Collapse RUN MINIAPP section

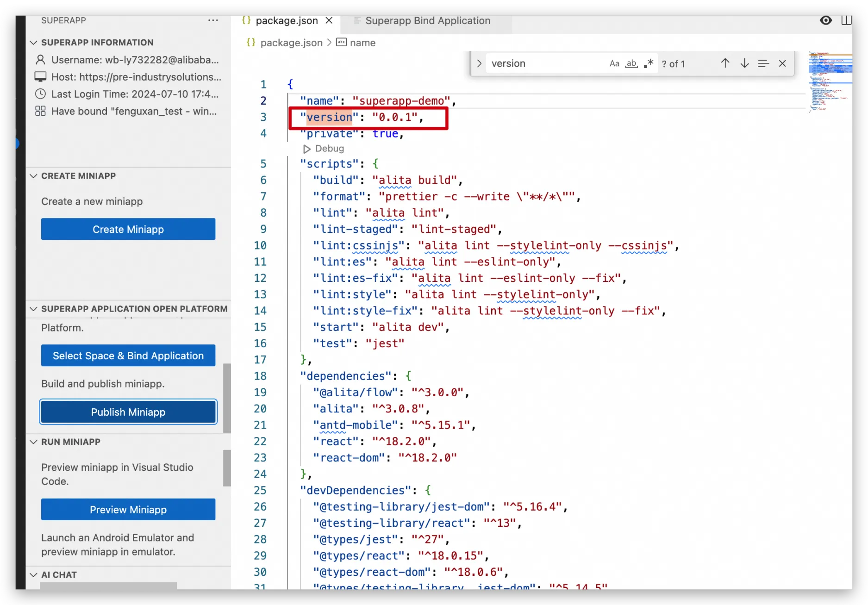(x=33, y=442)
